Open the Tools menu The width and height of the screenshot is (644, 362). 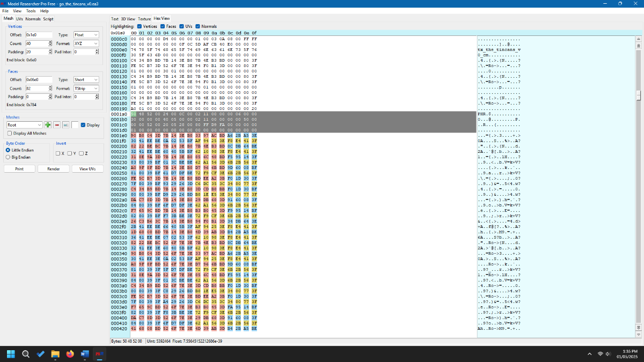tap(31, 11)
